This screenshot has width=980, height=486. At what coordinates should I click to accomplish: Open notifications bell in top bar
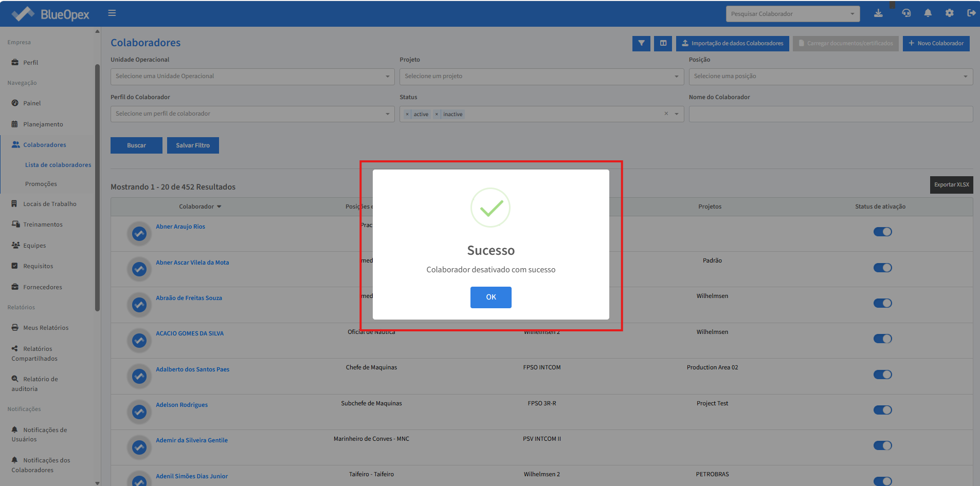point(928,13)
